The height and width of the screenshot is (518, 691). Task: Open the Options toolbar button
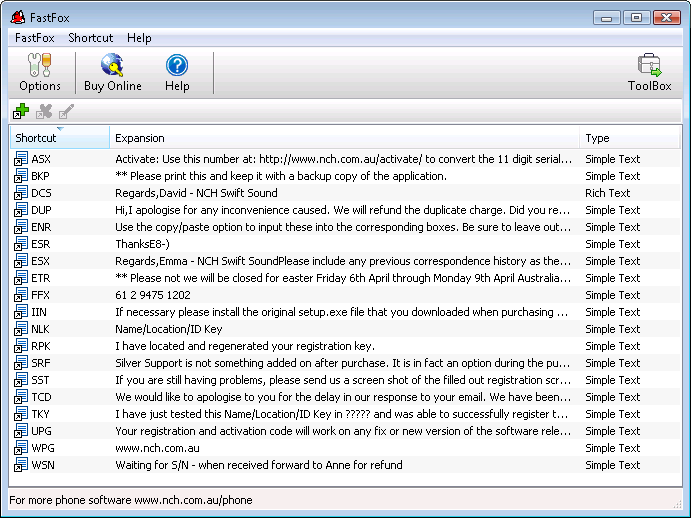click(40, 72)
